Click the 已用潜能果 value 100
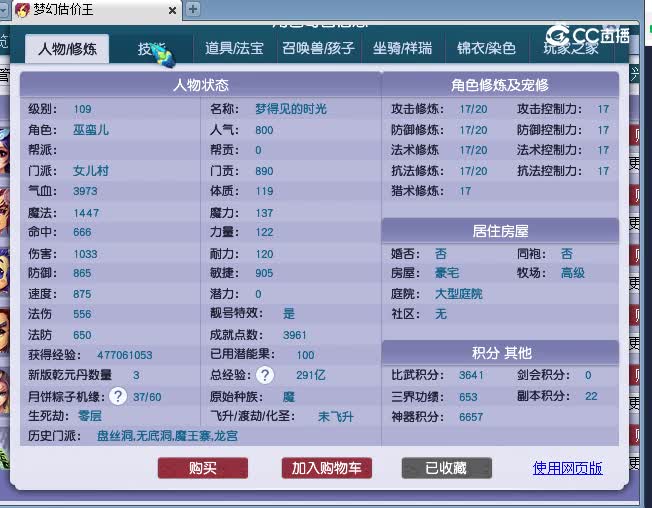 [305, 355]
